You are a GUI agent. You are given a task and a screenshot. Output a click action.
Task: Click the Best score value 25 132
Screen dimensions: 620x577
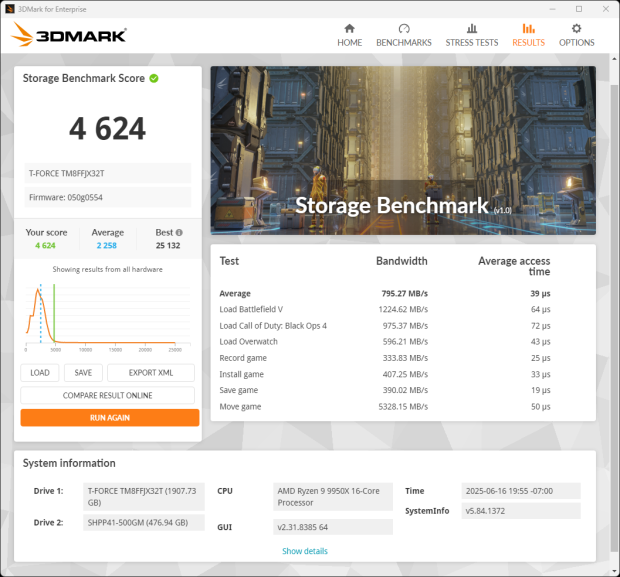(x=168, y=246)
